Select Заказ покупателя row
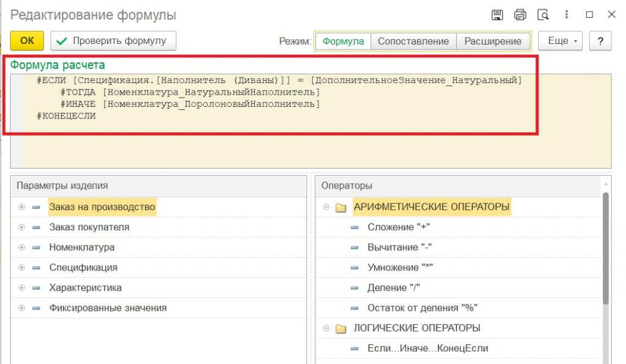 [158, 227]
